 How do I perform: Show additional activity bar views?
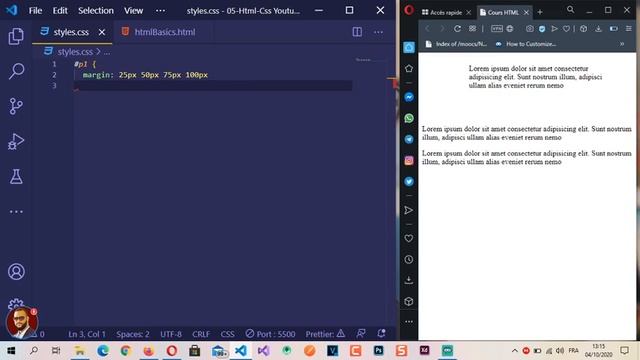click(16, 212)
